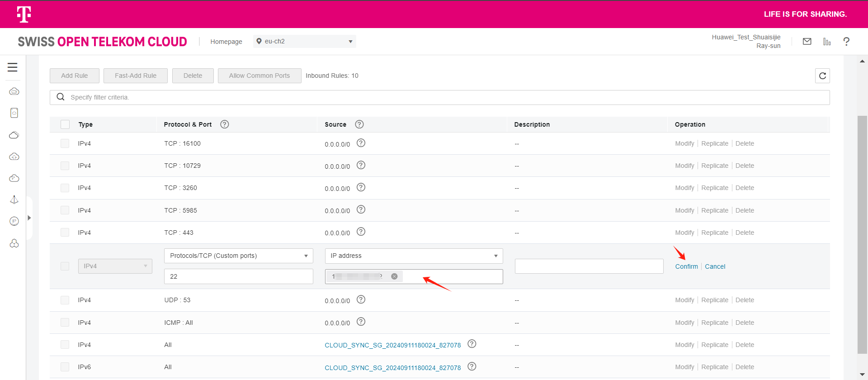Select the UDP 53 rule checkbox
868x380 pixels.
[x=65, y=300]
